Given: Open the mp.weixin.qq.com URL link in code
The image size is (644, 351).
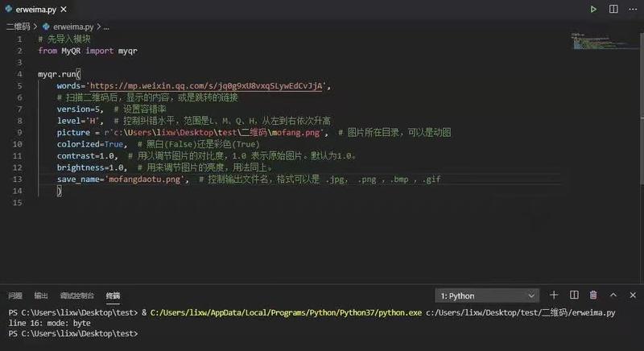Looking at the screenshot, I should 206,86.
